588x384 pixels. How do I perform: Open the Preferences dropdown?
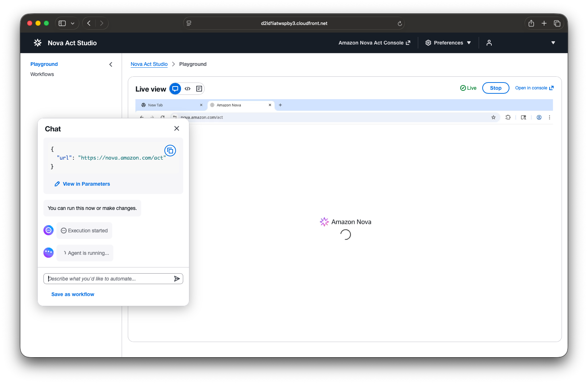tap(448, 43)
